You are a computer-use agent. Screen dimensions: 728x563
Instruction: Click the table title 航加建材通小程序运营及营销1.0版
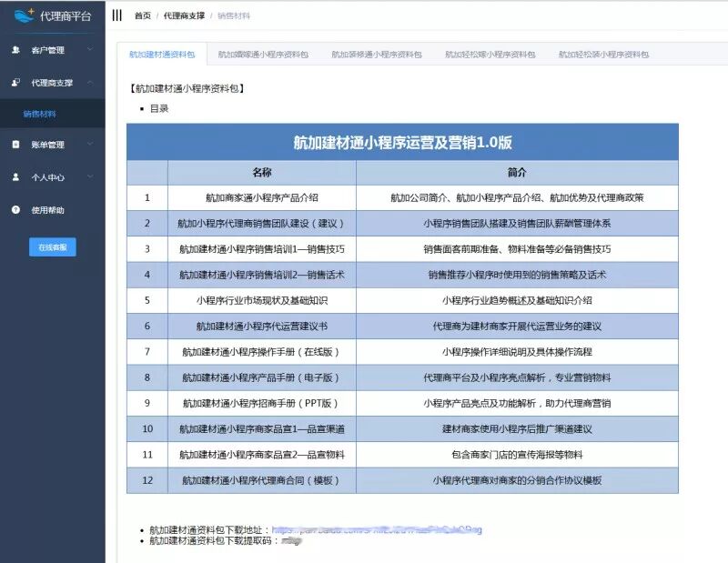402,143
